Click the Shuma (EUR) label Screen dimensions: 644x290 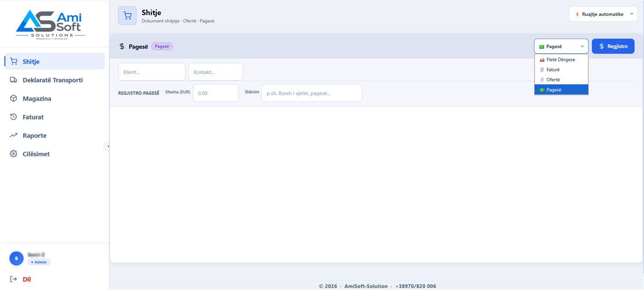pos(178,92)
